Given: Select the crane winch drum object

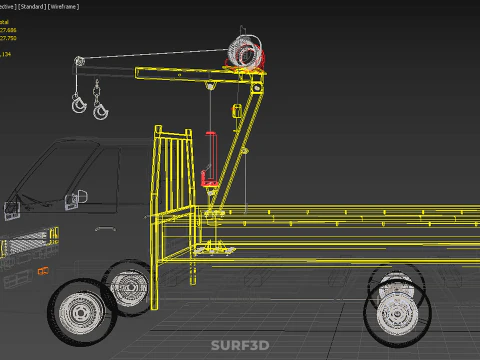Looking at the screenshot, I should tap(246, 53).
